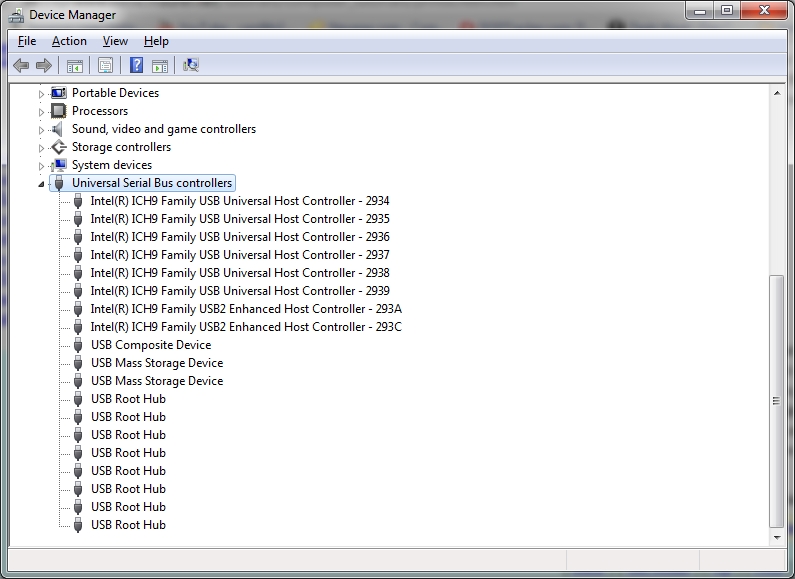
Task: Click the System devices monitor icon
Action: tap(59, 165)
